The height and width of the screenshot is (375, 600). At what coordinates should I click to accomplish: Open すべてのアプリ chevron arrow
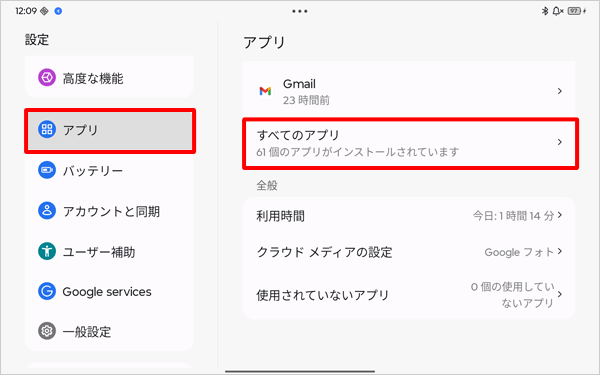559,142
